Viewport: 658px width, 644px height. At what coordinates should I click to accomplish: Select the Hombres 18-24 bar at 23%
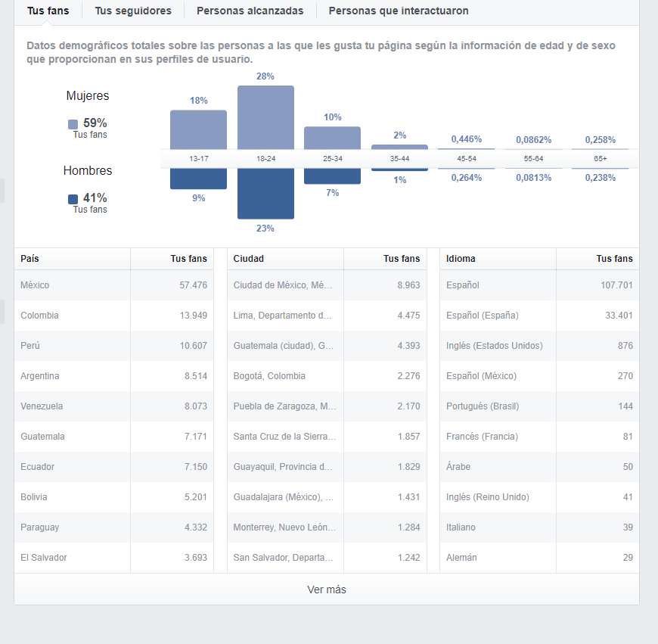[265, 194]
